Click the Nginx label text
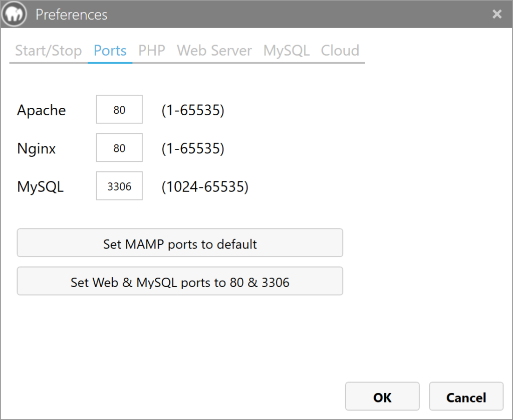Viewport: 513px width, 420px height. pos(36,148)
